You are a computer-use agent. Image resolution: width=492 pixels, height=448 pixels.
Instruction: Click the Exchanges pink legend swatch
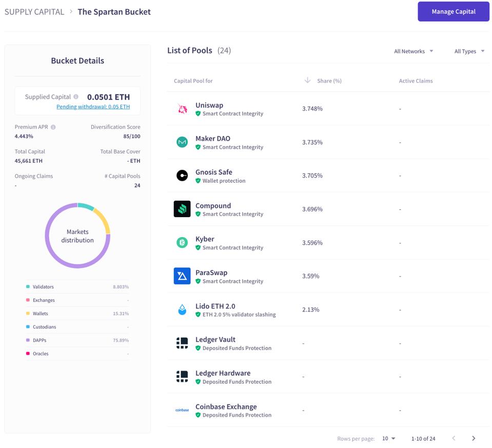point(28,300)
